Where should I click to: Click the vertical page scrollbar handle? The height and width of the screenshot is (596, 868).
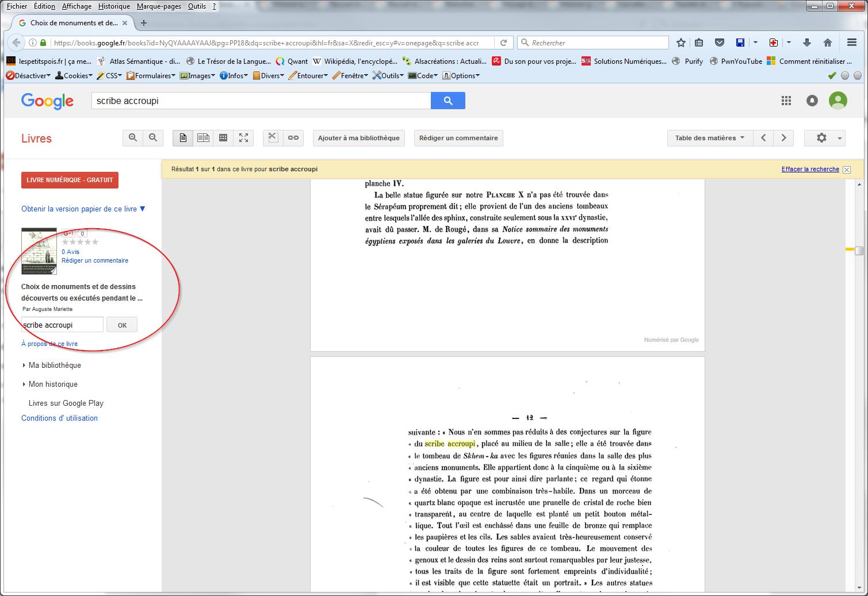click(859, 251)
